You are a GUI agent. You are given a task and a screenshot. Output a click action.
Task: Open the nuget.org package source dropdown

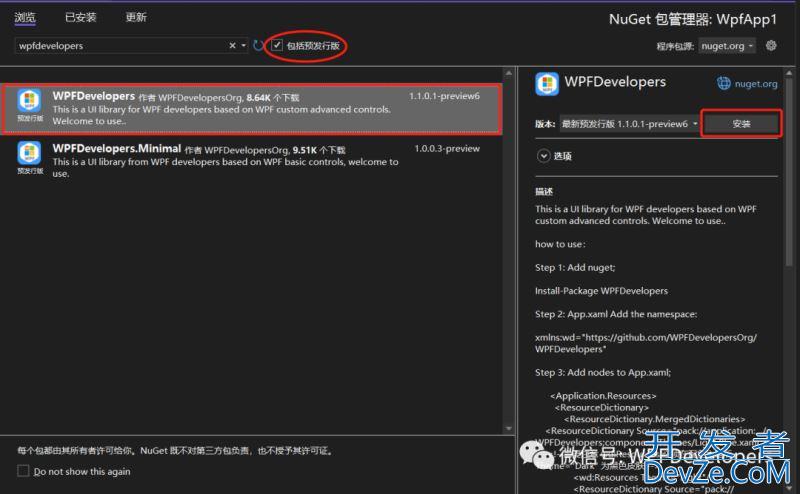727,46
